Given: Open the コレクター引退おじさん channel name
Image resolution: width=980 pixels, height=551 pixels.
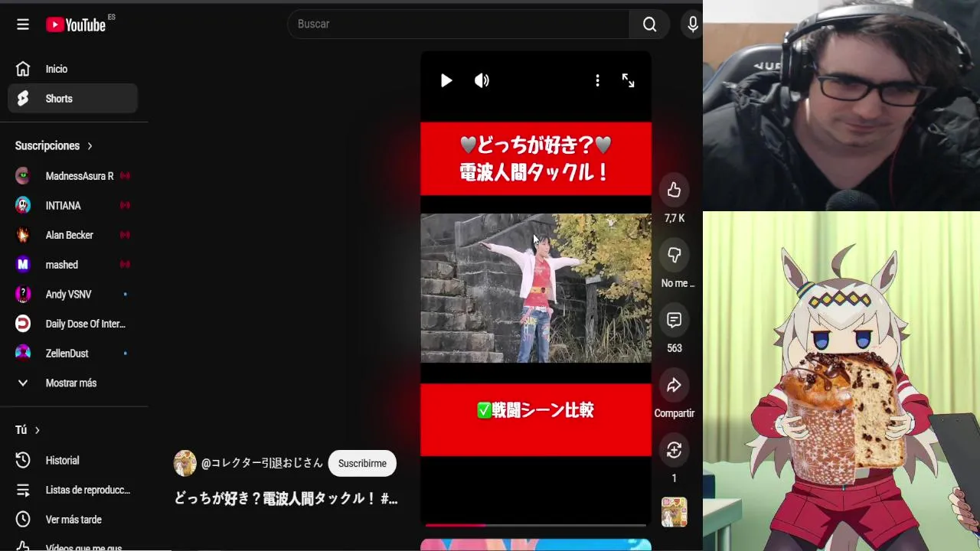Looking at the screenshot, I should pyautogui.click(x=263, y=464).
